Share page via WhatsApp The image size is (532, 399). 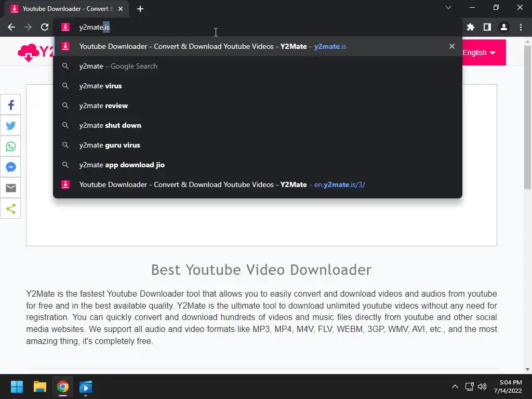click(x=10, y=146)
